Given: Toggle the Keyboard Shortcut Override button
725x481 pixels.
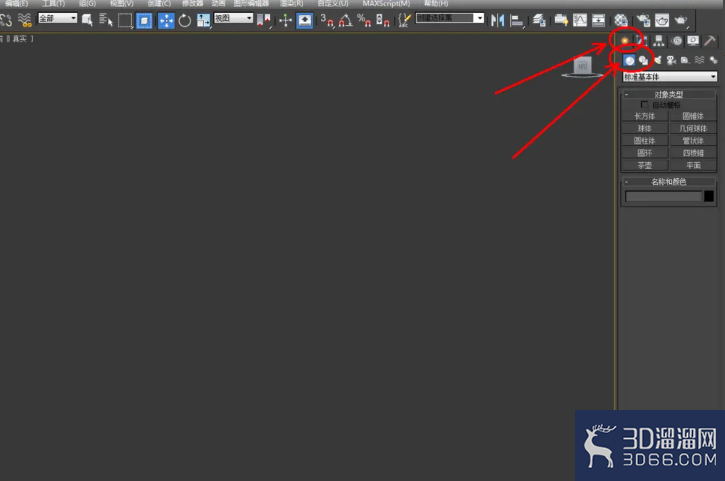Looking at the screenshot, I should click(x=304, y=20).
